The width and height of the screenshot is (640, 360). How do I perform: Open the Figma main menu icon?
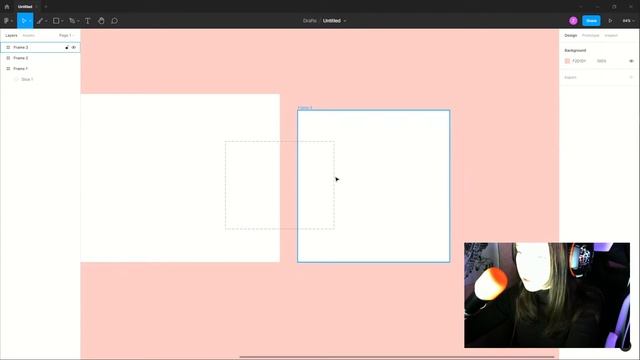tap(6, 20)
